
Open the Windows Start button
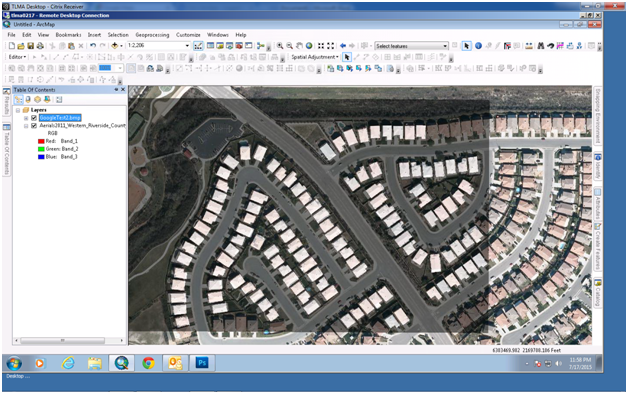coord(14,364)
